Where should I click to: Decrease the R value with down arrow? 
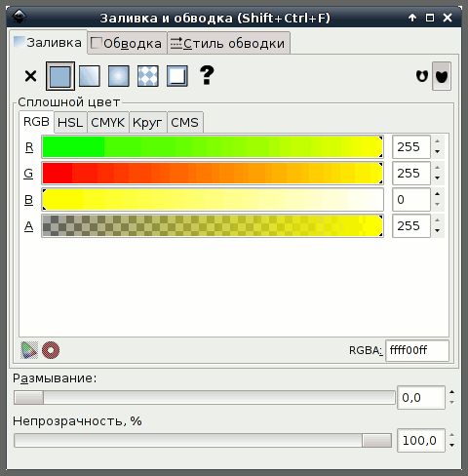[x=438, y=152]
